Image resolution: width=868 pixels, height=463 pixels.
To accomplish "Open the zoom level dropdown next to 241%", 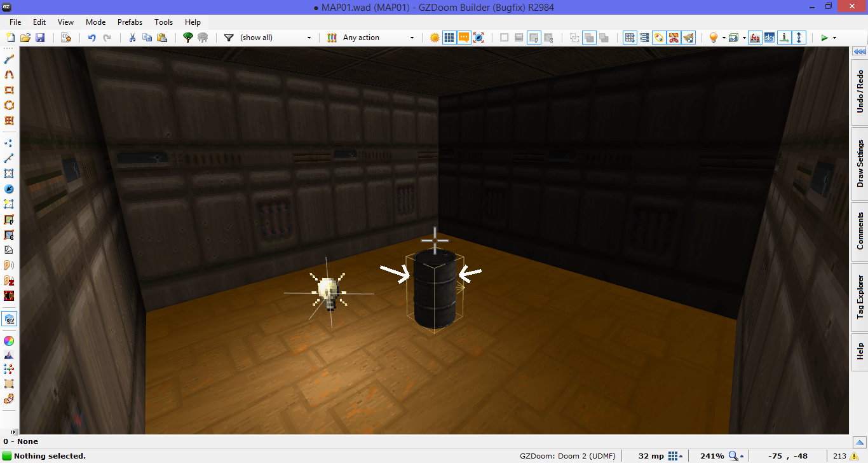I will click(736, 456).
